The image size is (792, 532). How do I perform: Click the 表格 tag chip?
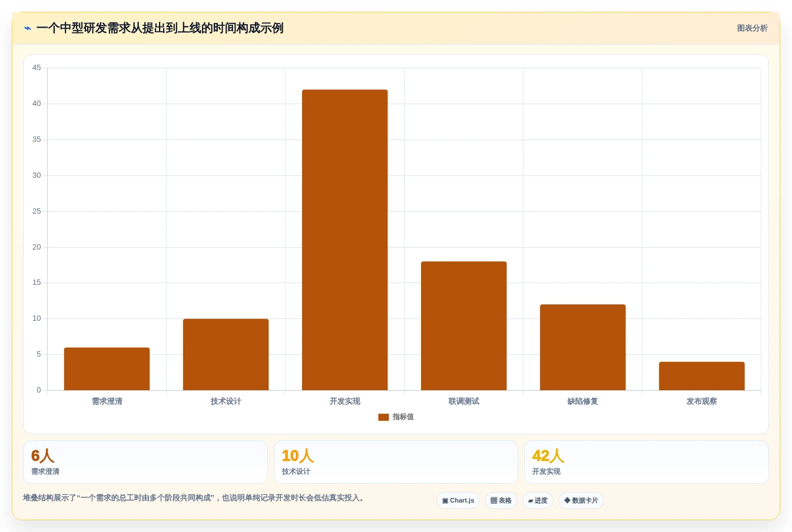(501, 501)
